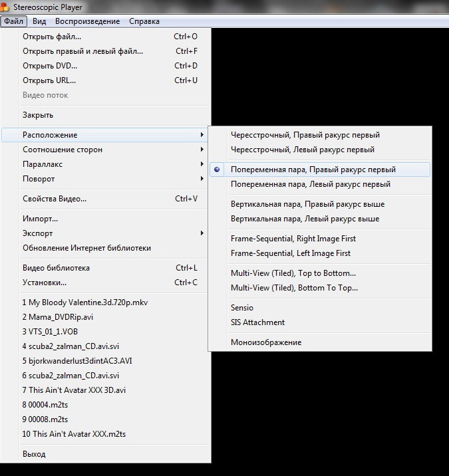Expand the Расположение submenu

coord(105,135)
